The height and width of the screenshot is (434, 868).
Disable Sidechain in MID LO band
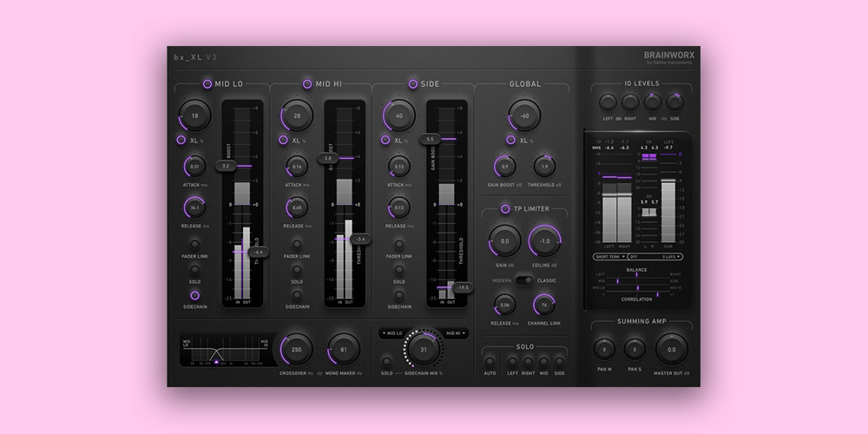(x=194, y=295)
